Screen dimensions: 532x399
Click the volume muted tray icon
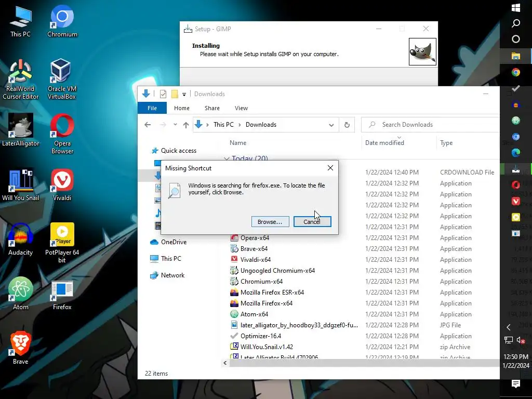[521, 340]
